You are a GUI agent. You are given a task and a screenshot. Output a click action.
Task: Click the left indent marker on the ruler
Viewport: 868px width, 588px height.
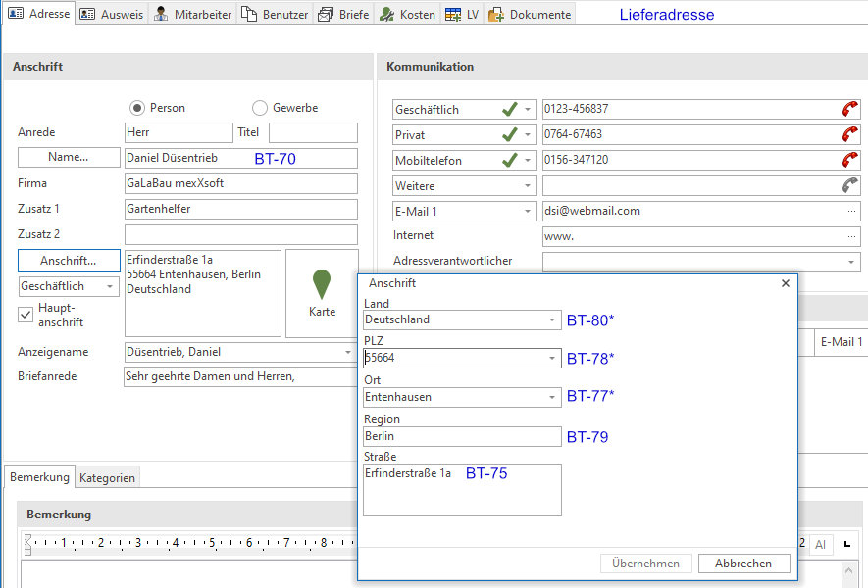[x=27, y=544]
